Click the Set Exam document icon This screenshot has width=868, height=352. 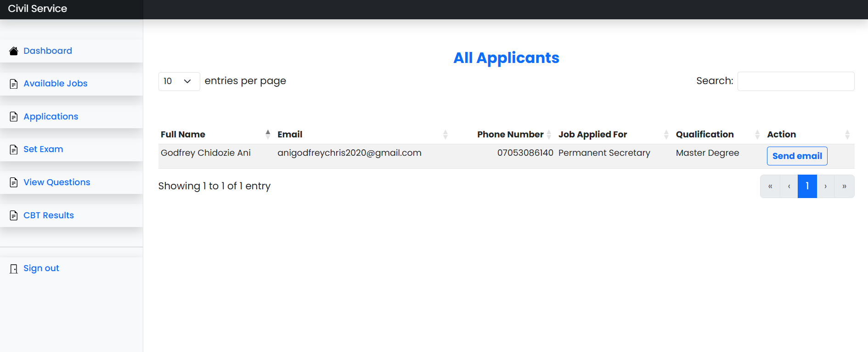[x=14, y=149]
